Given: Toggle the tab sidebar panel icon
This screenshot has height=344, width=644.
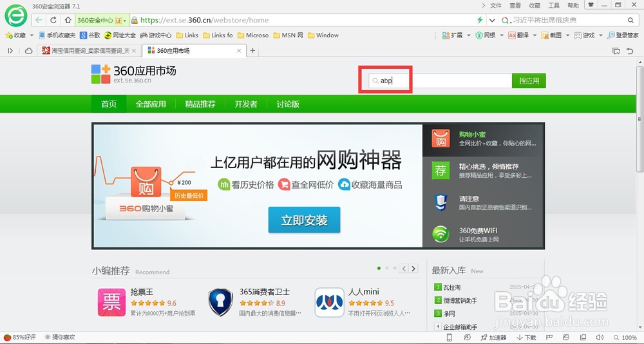Looking at the screenshot, I should click(x=10, y=50).
